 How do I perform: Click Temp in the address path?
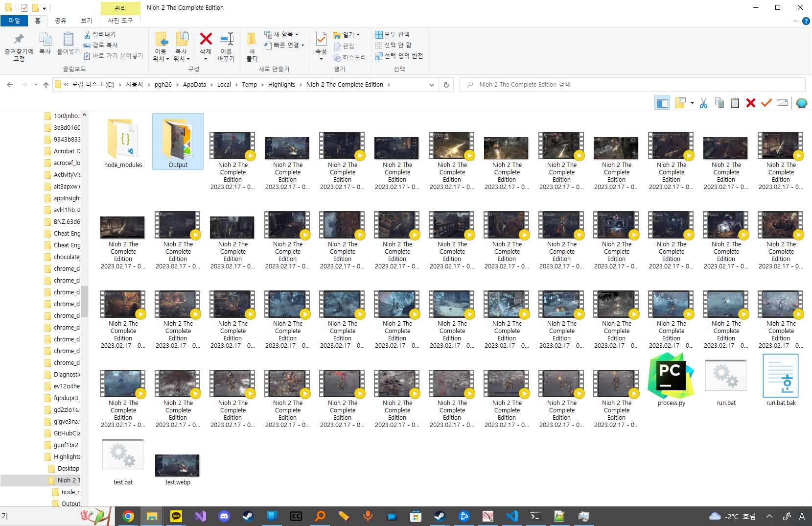tap(249, 85)
